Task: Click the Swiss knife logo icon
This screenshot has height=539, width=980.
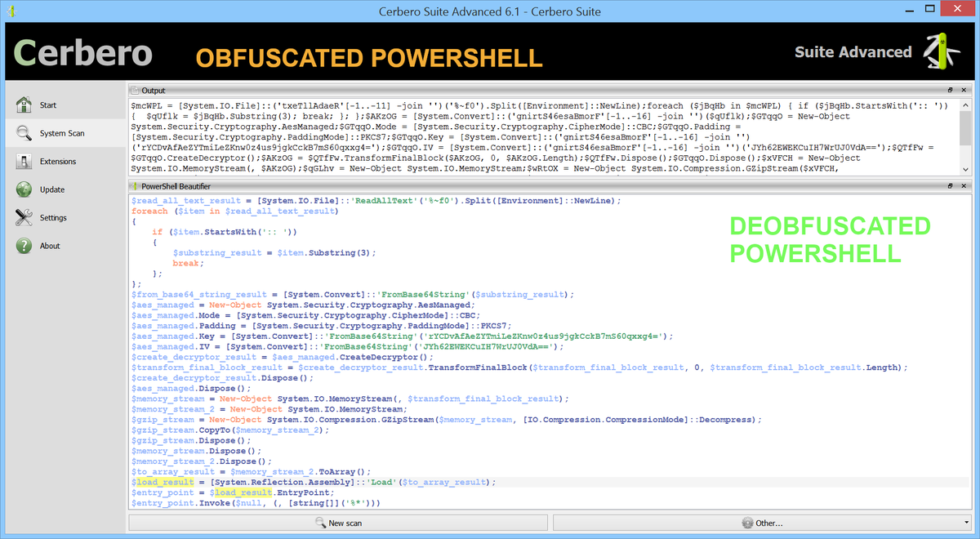Action: tap(942, 51)
